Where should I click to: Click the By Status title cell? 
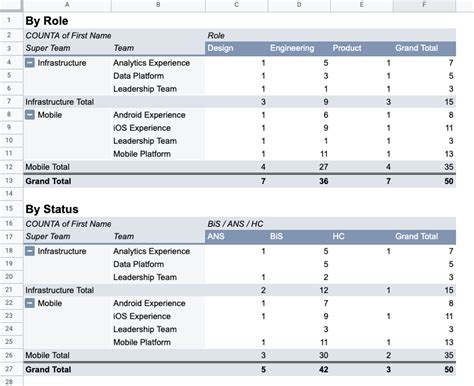(52, 209)
